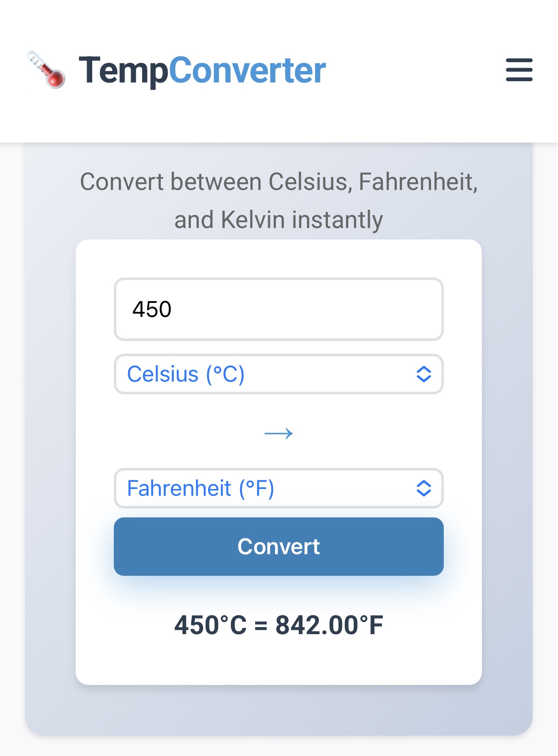This screenshot has height=756, width=558.
Task: Focus the temperature input showing 450
Action: click(x=278, y=309)
